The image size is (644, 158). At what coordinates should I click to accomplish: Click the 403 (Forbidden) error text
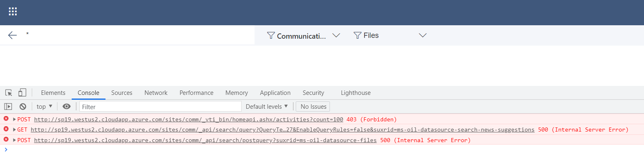pos(371,119)
